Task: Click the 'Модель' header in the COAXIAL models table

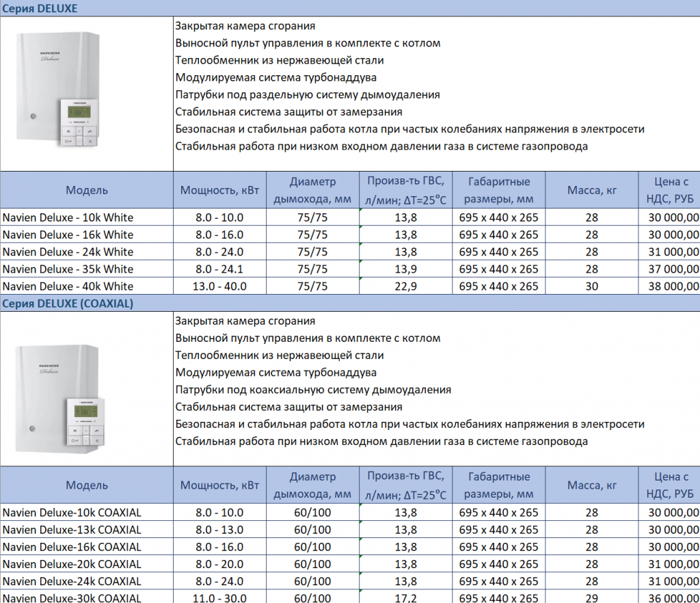Action: point(87,485)
